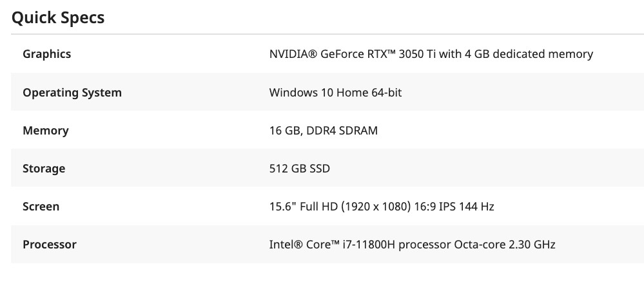Click the word NVIDIA® in graphics value
Screen dimensions: 644x289
[x=293, y=54]
